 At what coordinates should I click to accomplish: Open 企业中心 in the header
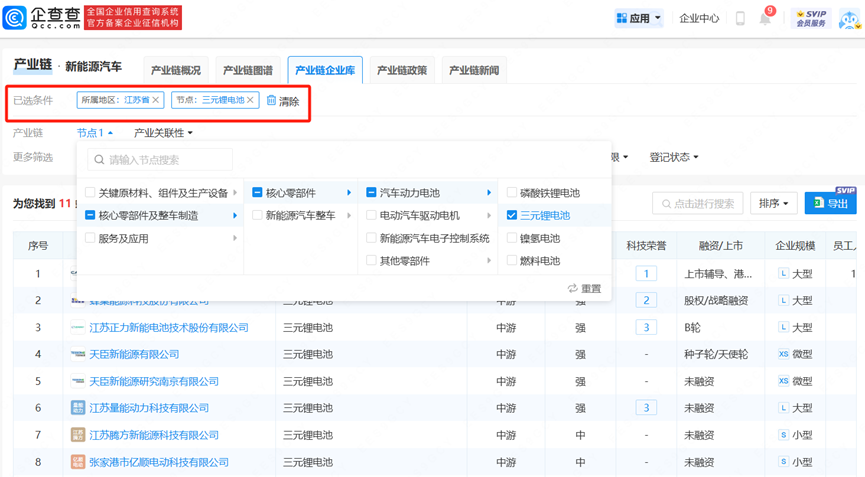pos(699,18)
